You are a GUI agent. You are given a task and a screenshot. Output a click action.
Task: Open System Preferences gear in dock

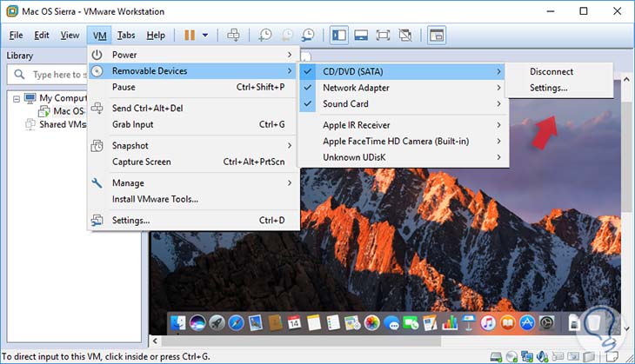[546, 323]
